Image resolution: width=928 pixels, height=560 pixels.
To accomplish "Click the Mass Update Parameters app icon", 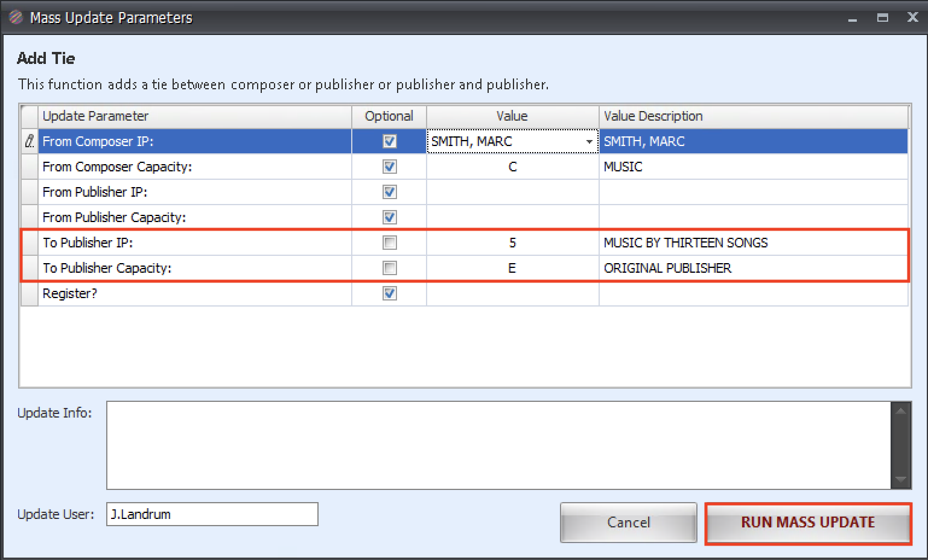I will pos(16,17).
